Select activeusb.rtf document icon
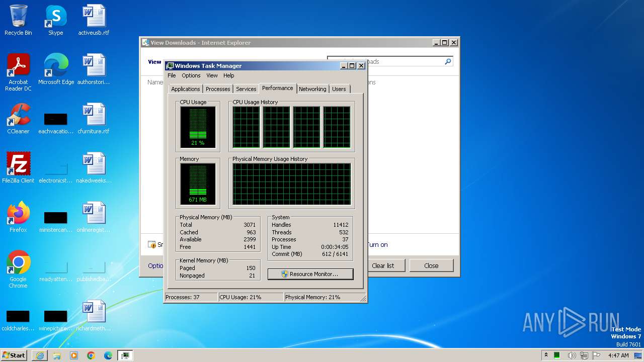The image size is (644, 362). point(94,20)
